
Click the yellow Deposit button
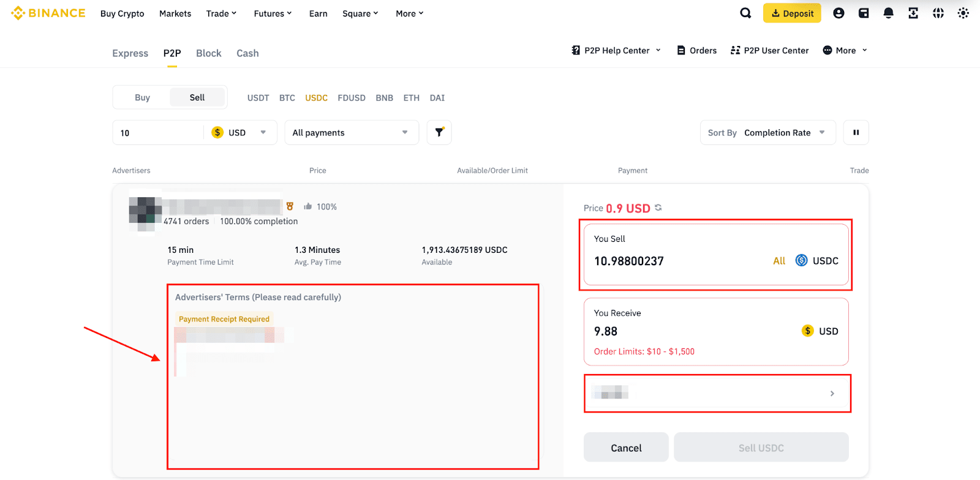(x=792, y=13)
